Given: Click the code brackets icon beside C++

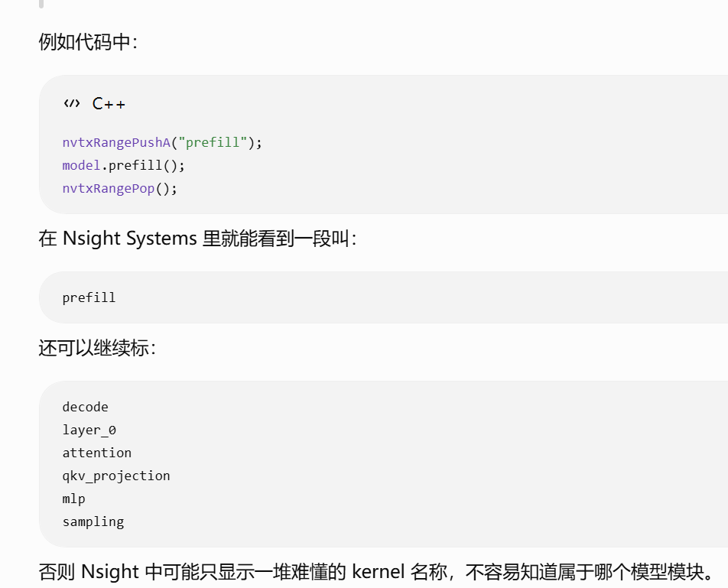Looking at the screenshot, I should pyautogui.click(x=72, y=103).
